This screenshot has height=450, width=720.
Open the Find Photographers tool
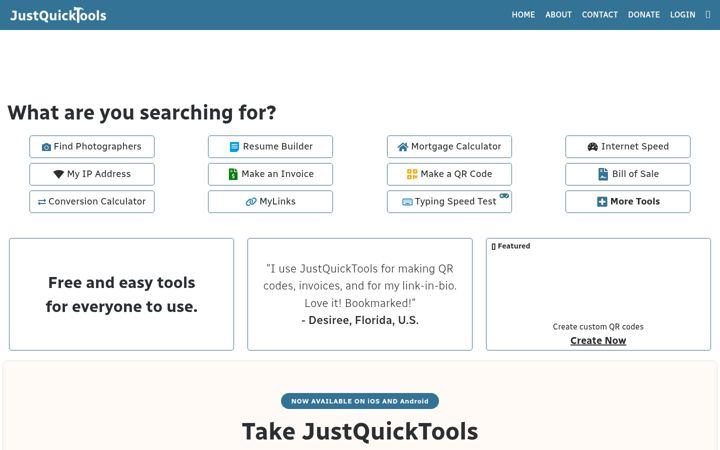point(92,146)
